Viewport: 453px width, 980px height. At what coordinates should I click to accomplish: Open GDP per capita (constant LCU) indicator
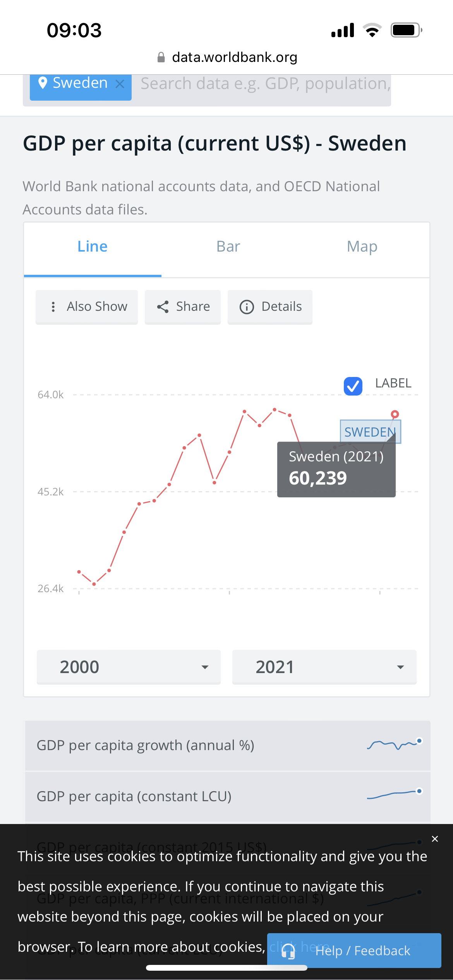click(134, 797)
